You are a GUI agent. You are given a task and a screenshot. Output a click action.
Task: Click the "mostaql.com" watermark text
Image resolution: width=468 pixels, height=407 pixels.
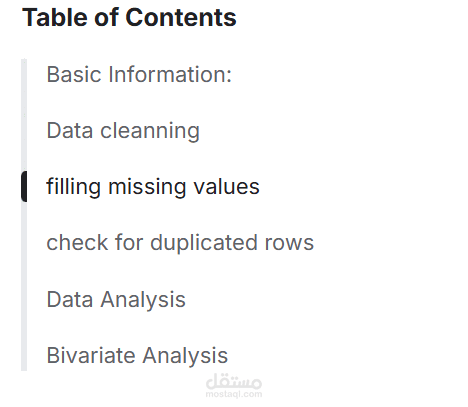tap(234, 394)
